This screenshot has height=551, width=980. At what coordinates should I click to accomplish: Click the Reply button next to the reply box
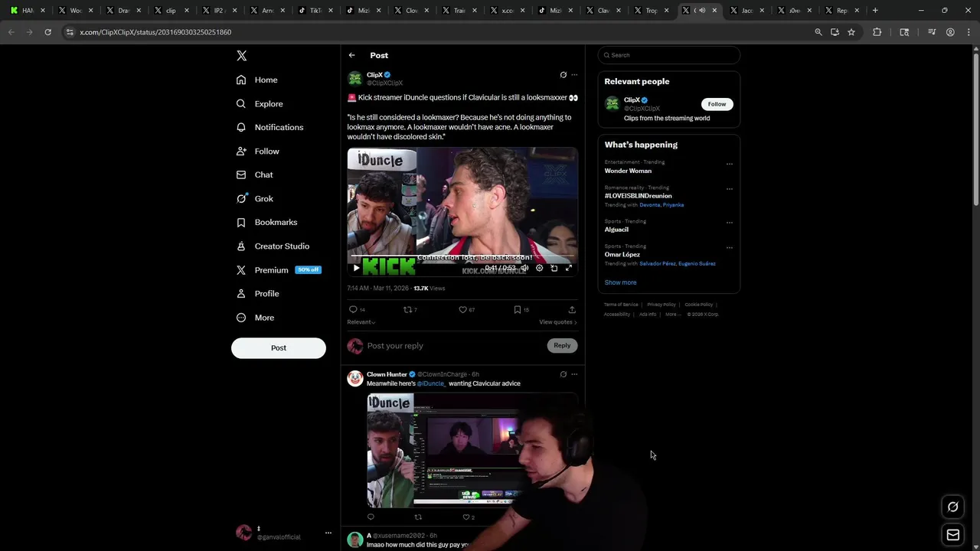pyautogui.click(x=562, y=345)
